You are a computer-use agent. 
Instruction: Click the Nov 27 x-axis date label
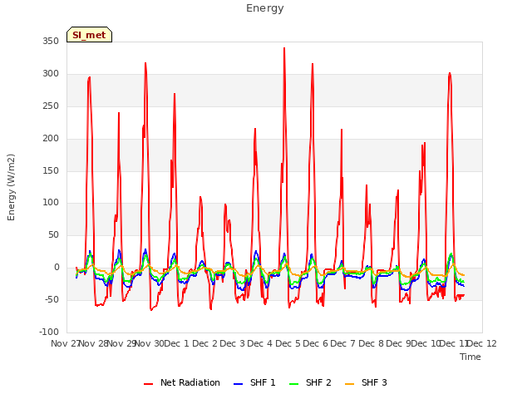click(65, 343)
